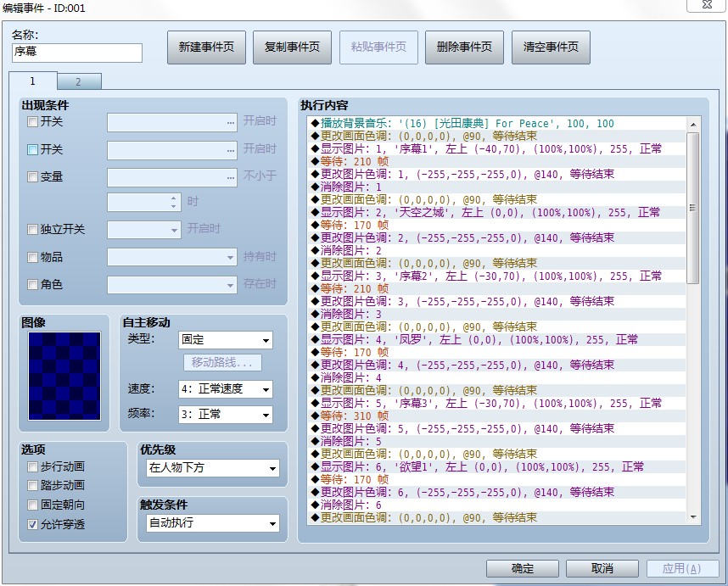Click the event graphic thumbnail under 图像
Viewport: 728px width, 586px height.
tap(64, 376)
